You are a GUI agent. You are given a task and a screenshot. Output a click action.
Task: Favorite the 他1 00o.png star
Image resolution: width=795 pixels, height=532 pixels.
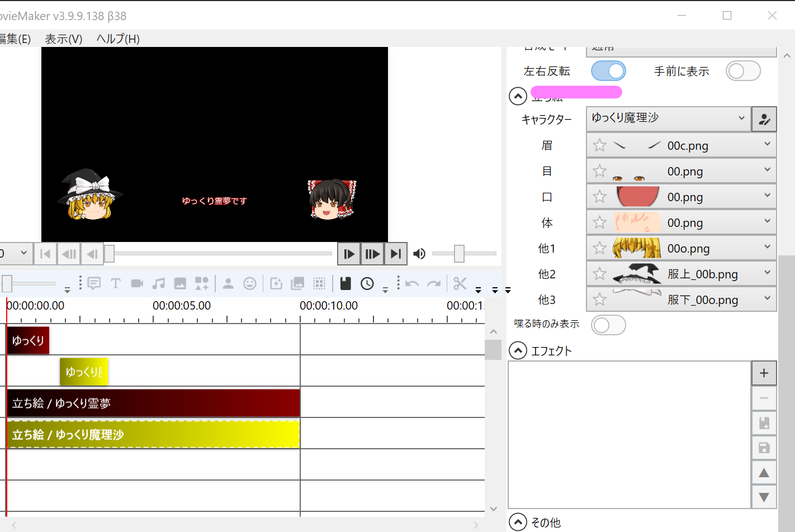[x=600, y=248]
